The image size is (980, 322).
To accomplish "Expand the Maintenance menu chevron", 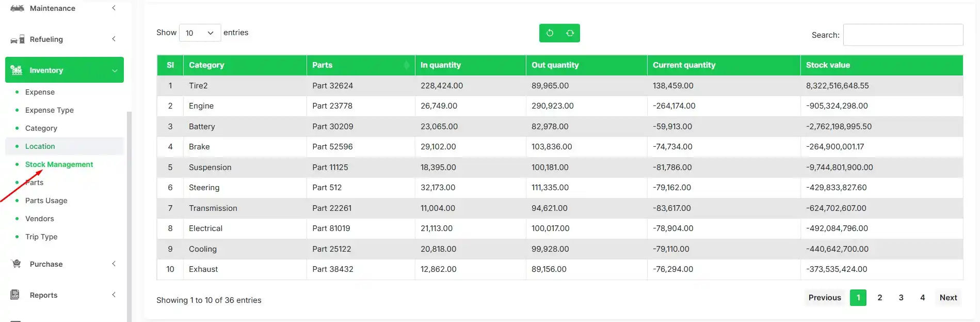I will pos(114,8).
